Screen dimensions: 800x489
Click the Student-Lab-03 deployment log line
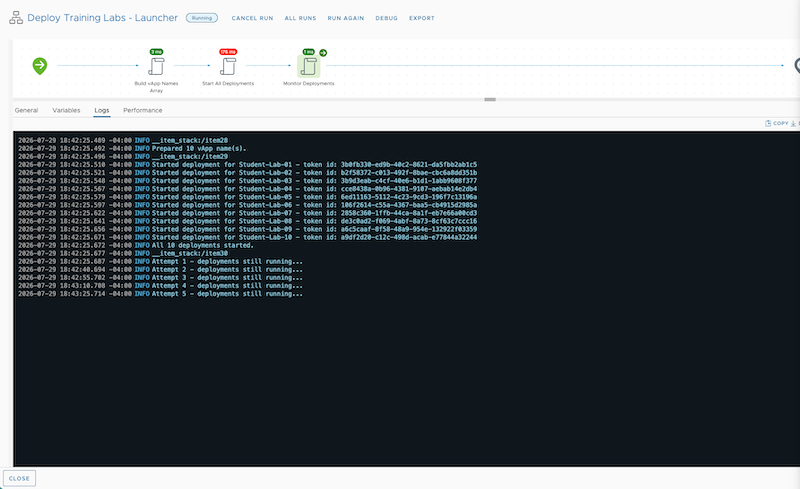(247, 181)
